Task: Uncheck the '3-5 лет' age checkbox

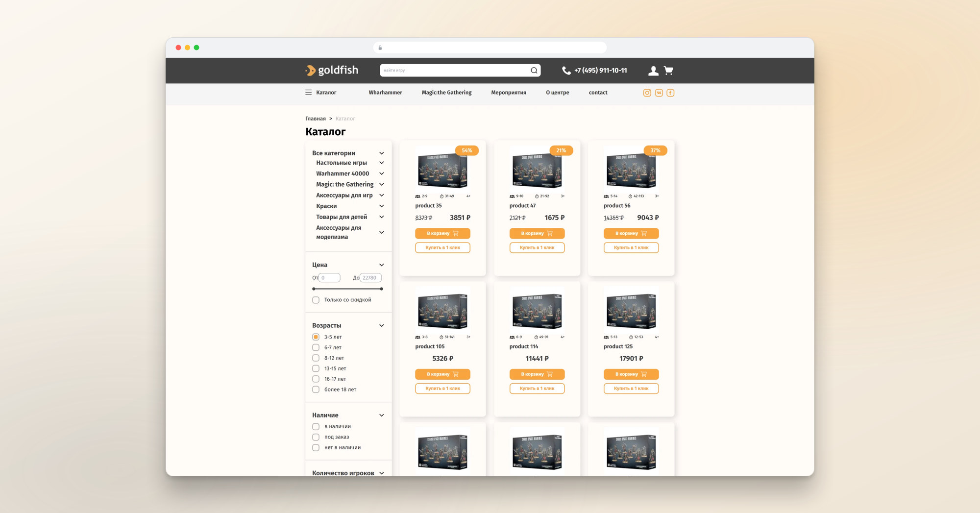Action: (316, 337)
